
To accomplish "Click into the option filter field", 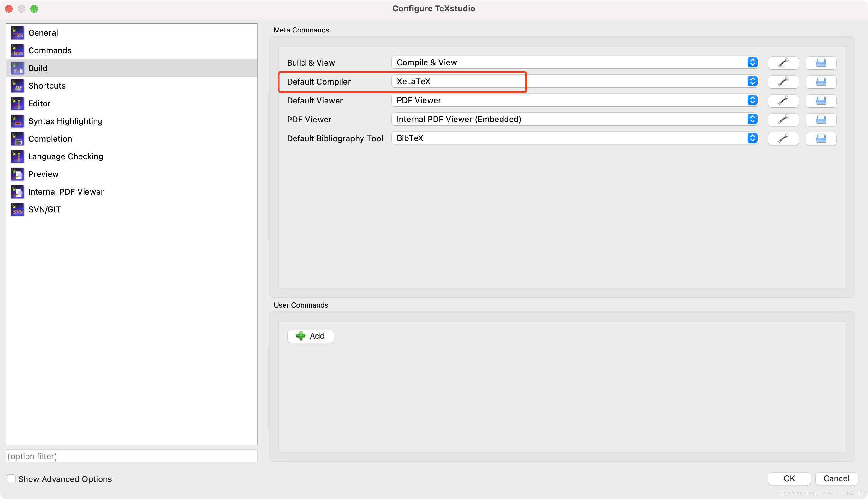I will (x=132, y=456).
